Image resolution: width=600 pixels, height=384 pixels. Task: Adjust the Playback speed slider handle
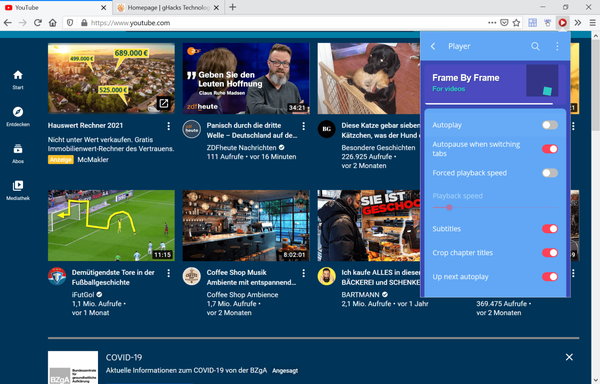[449, 207]
